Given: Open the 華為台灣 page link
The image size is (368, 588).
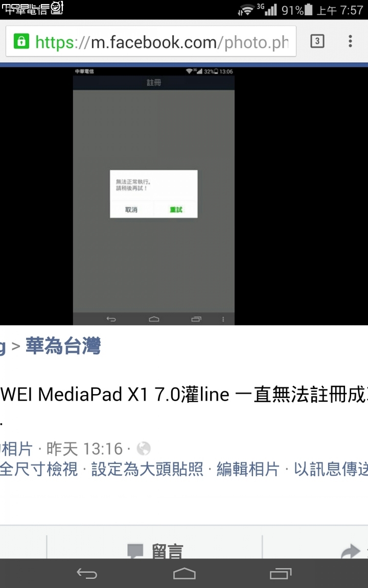Looking at the screenshot, I should [x=63, y=346].
